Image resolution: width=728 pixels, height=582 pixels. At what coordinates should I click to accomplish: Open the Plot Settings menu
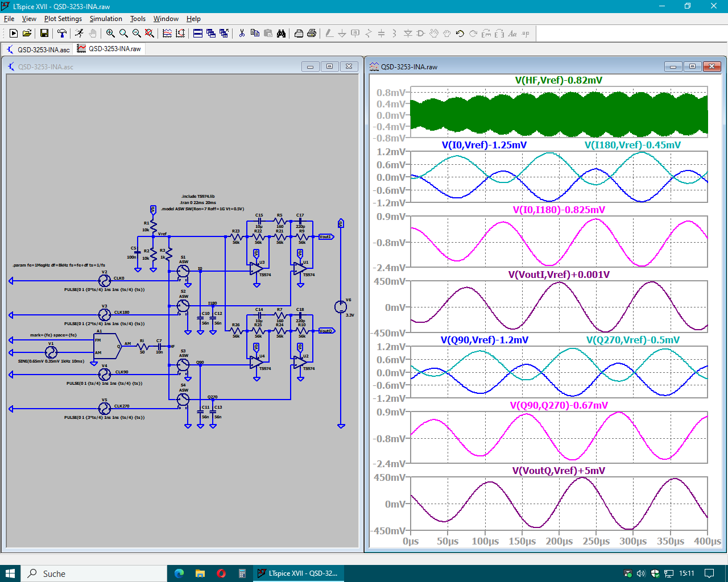tap(63, 19)
